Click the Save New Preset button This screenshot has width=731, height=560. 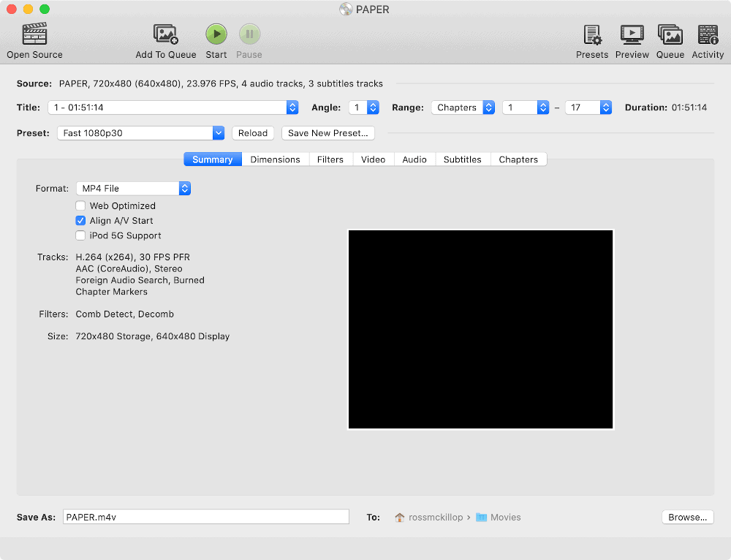pos(328,133)
